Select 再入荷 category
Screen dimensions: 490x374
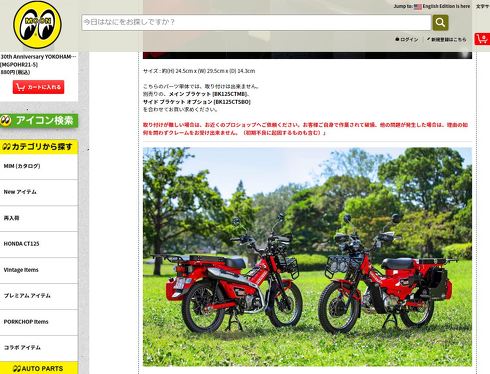coord(39,218)
